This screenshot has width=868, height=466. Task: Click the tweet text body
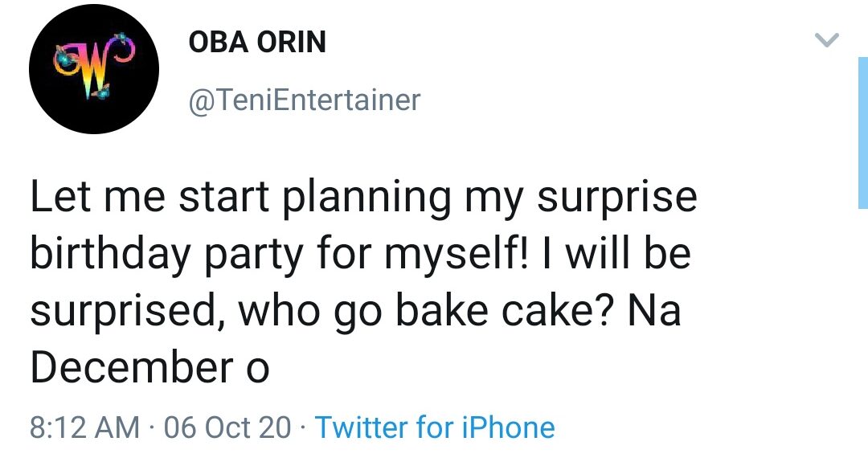(x=362, y=281)
